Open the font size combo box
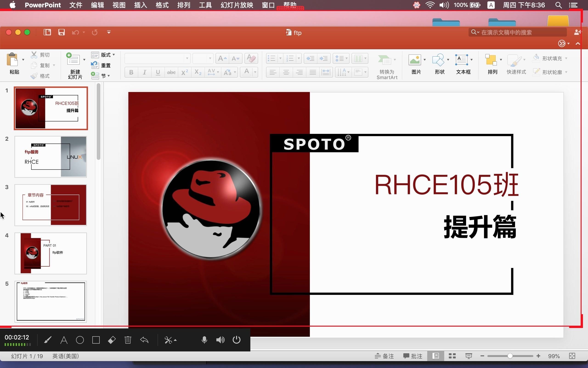Viewport: 588px width, 368px height. tap(203, 58)
